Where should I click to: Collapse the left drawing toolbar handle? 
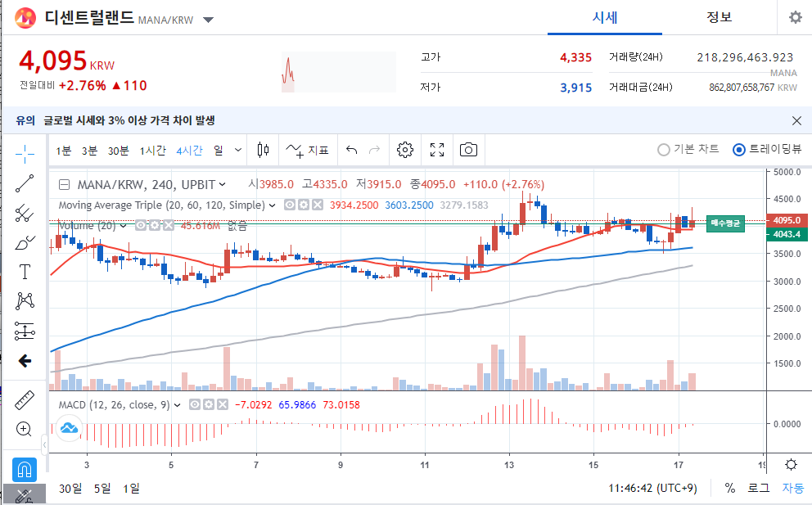point(44,444)
